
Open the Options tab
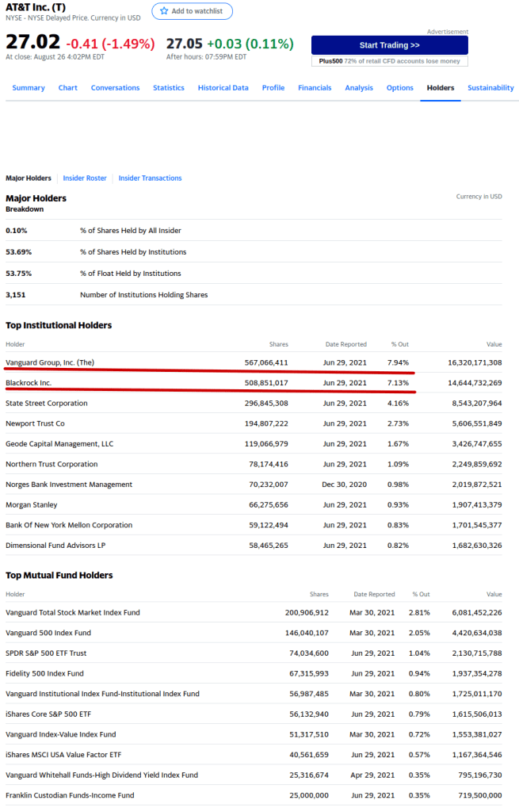[400, 88]
